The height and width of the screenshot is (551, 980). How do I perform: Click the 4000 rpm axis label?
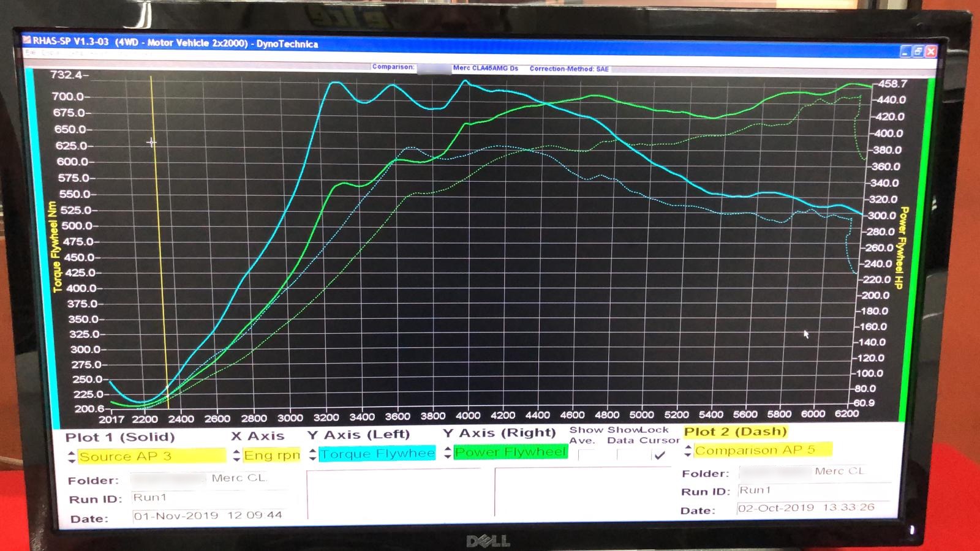point(468,416)
